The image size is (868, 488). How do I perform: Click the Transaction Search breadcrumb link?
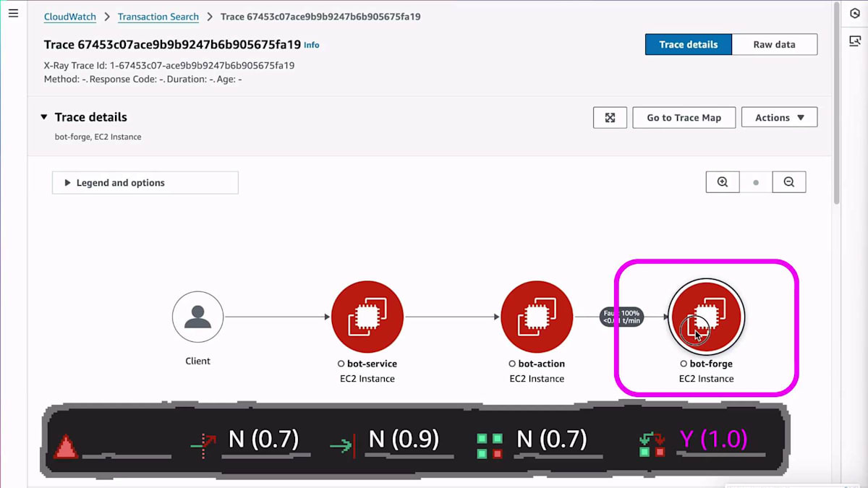158,17
